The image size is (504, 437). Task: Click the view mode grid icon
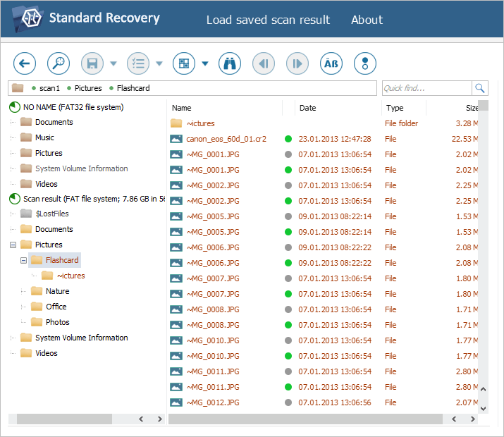(184, 63)
